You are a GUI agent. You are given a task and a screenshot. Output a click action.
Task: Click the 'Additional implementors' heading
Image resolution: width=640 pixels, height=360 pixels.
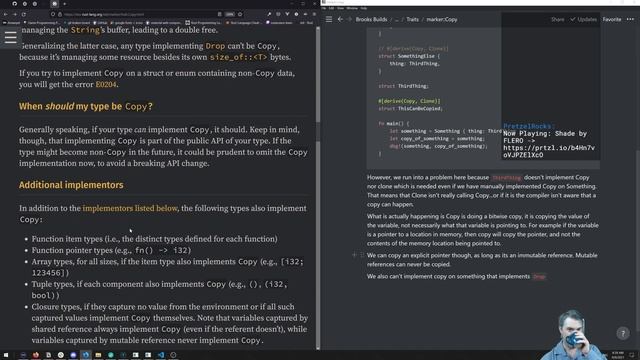click(71, 185)
